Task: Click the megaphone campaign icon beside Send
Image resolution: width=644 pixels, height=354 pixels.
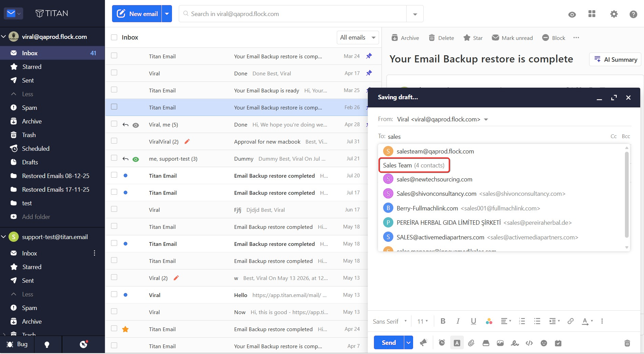Action: 423,343
